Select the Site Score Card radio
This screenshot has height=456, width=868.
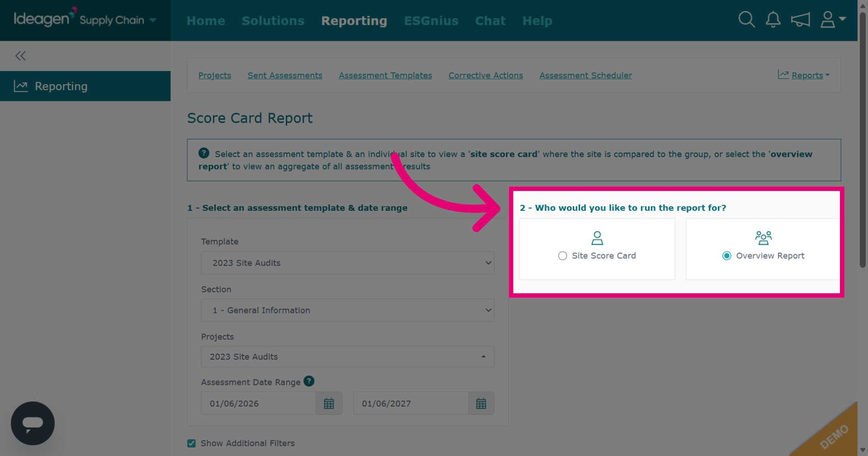point(562,256)
